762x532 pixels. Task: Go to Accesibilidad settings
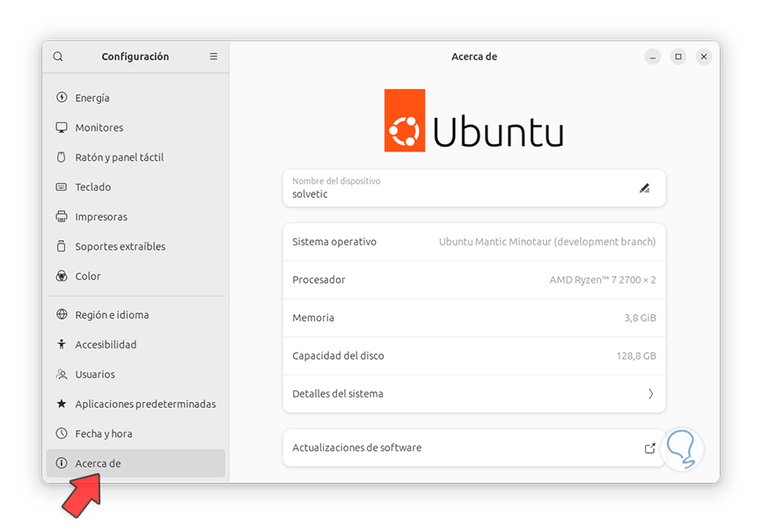[x=106, y=345]
